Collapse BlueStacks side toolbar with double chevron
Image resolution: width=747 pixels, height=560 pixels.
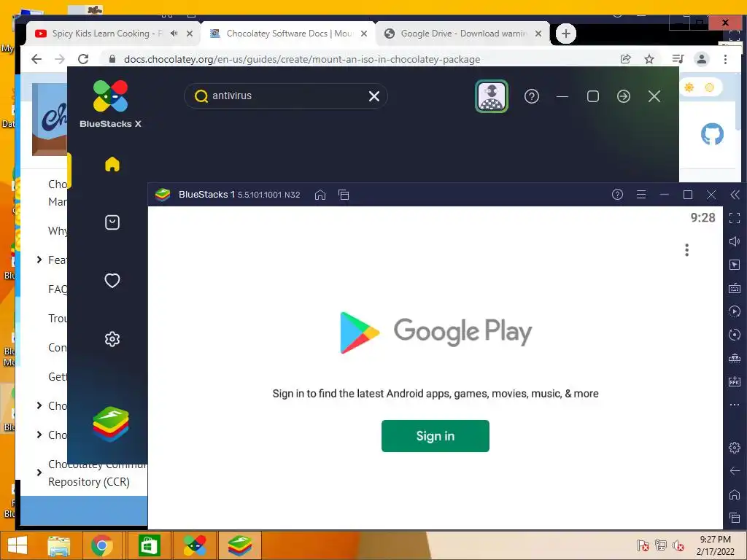735,194
